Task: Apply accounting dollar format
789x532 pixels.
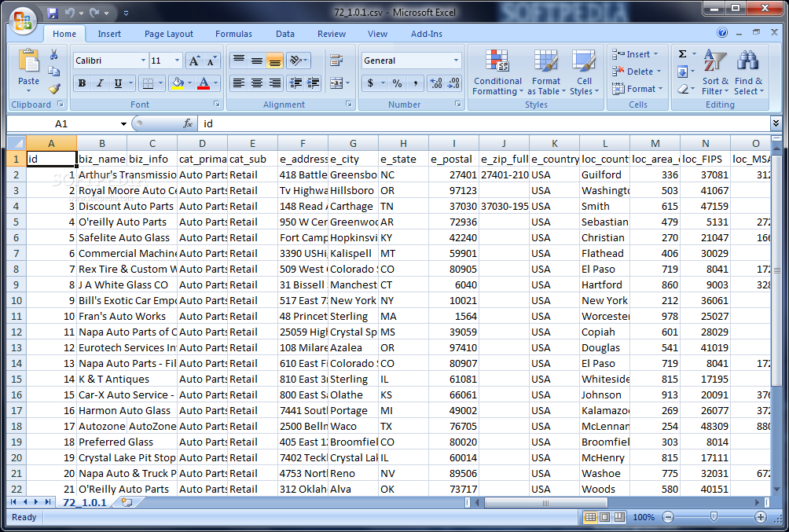Action: 370,83
